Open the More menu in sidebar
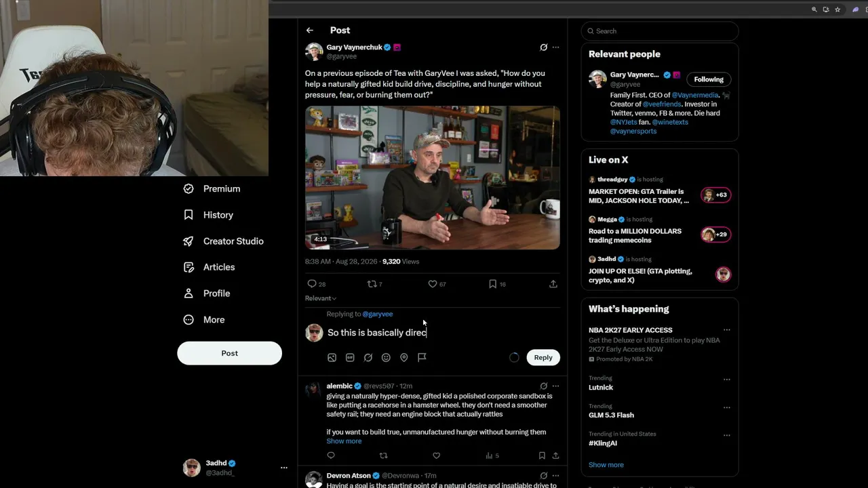This screenshot has width=868, height=488. click(204, 320)
